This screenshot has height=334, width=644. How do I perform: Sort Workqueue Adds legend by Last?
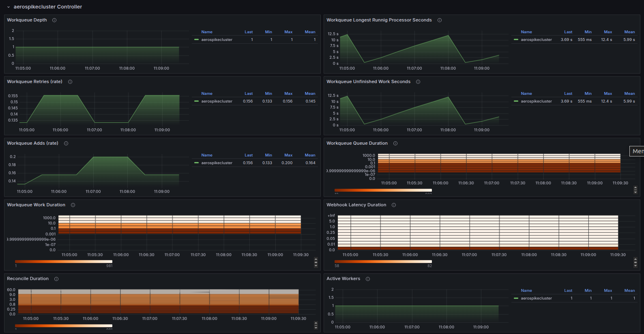coord(249,155)
